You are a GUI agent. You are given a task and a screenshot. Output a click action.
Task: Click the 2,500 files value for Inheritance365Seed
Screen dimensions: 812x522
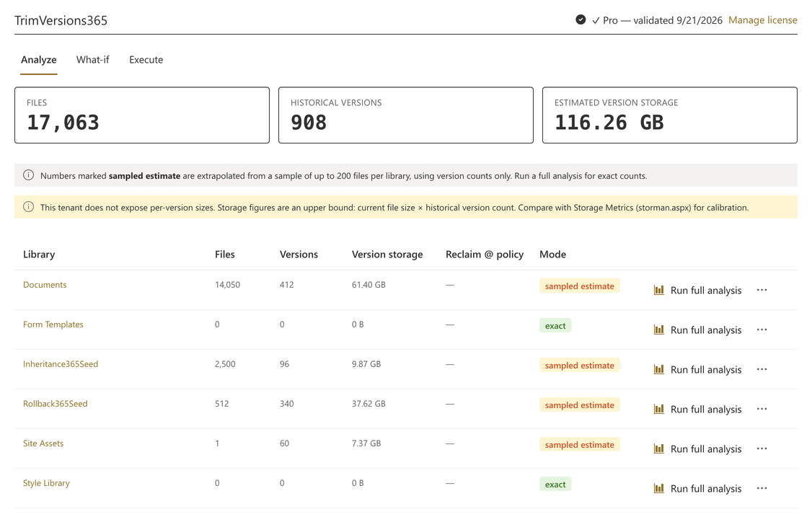click(225, 364)
